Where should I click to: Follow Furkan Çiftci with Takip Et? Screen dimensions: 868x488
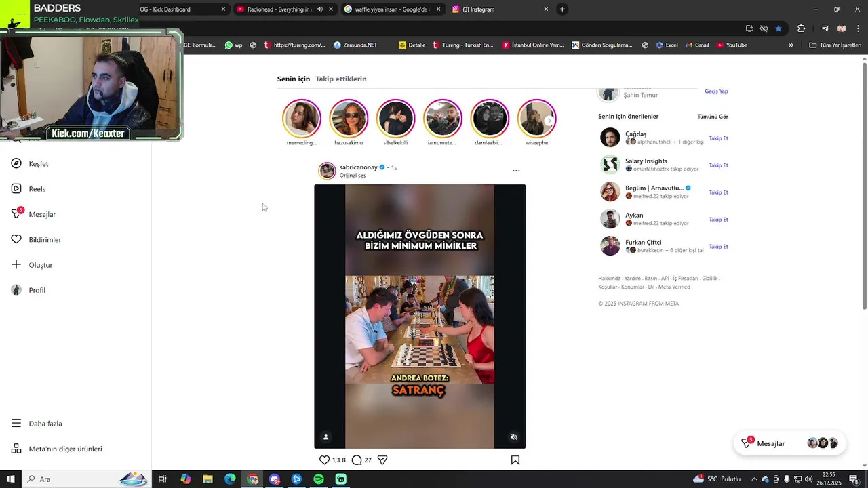718,247
